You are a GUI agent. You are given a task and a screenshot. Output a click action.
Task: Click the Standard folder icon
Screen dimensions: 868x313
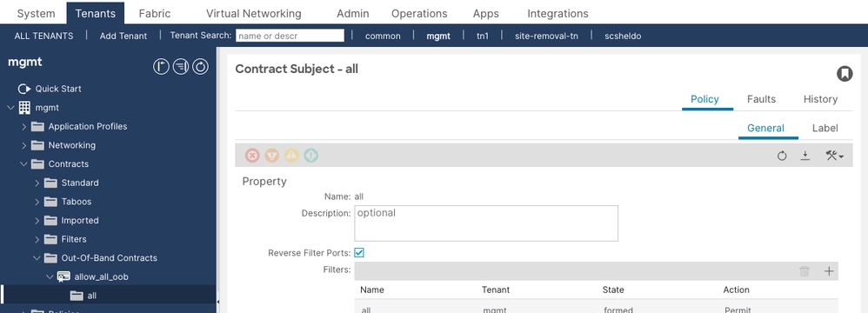[x=51, y=183]
